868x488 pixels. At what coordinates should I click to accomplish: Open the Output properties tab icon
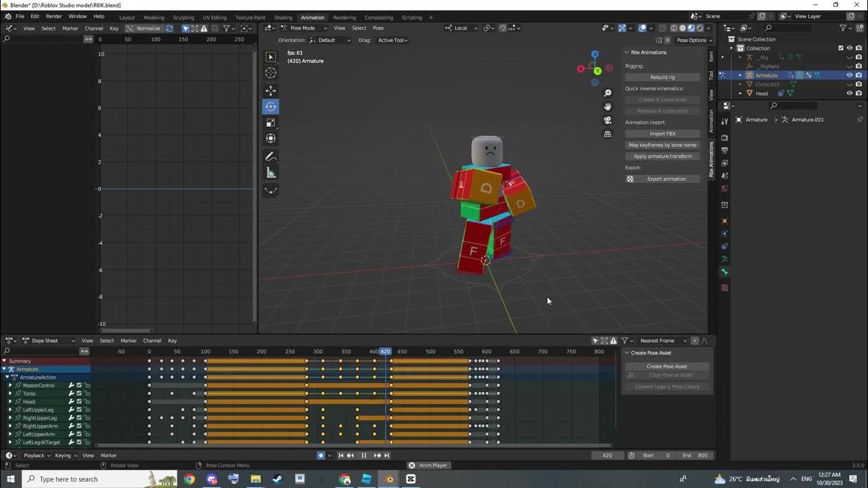click(x=724, y=150)
